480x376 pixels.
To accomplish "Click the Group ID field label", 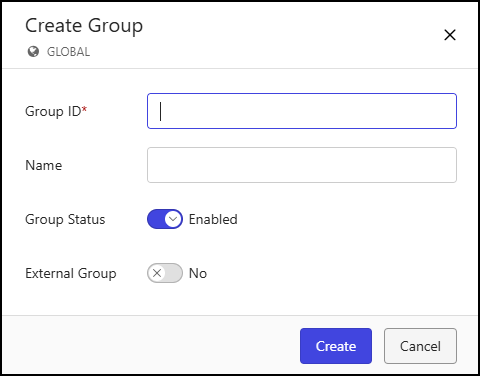I will point(56,111).
